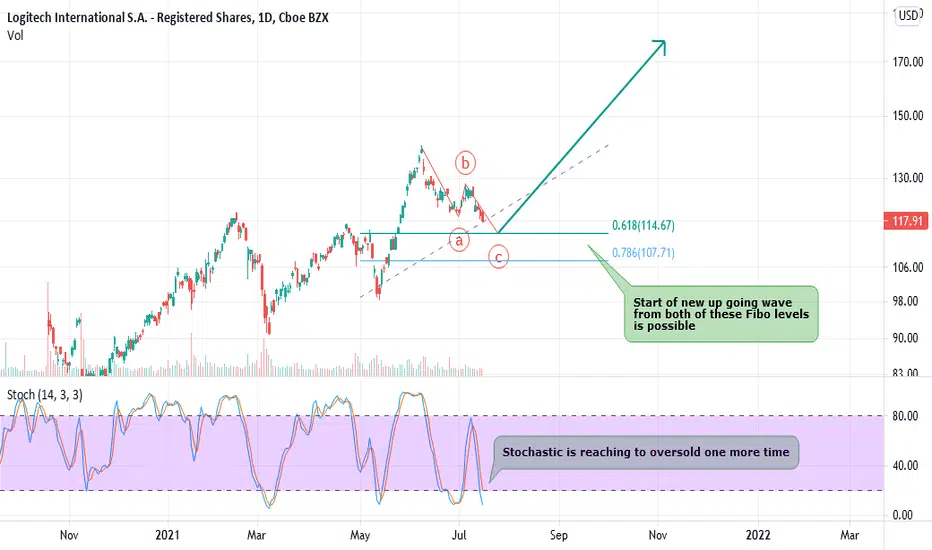This screenshot has width=932, height=550.
Task: Click the Logitech International S.A. chart title
Action: [x=168, y=18]
